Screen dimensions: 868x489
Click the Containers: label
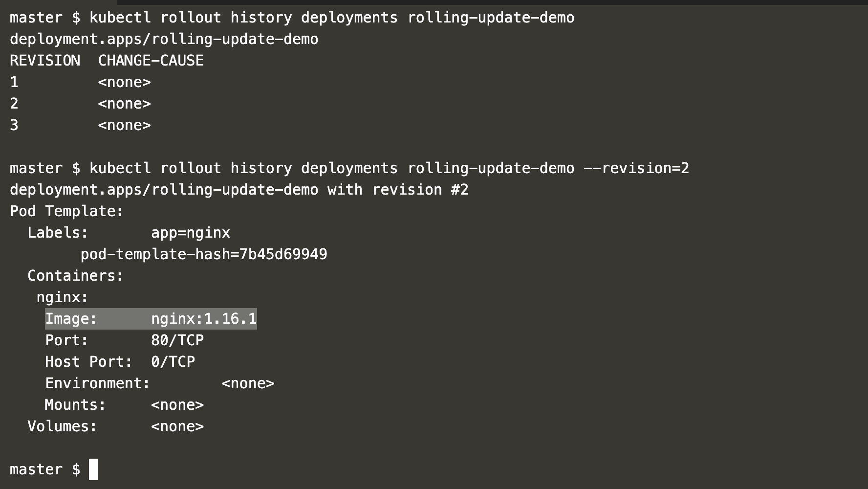(x=76, y=276)
